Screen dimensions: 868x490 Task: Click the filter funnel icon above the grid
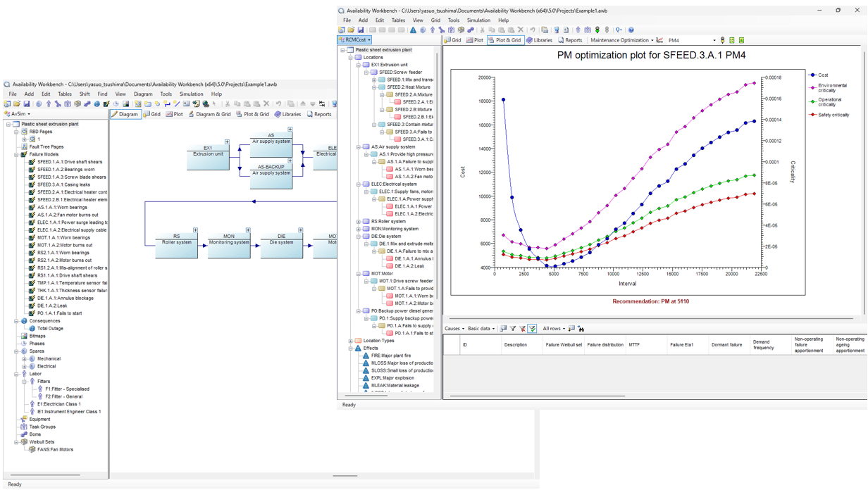point(513,329)
